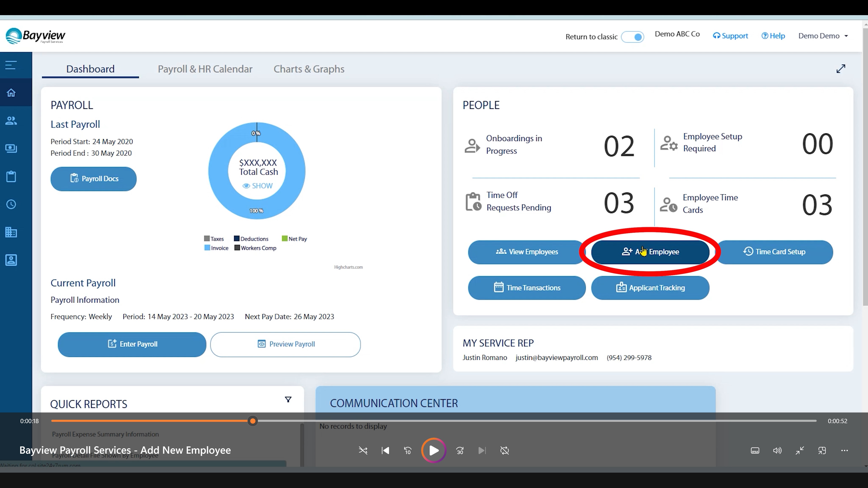
Task: Open the employees people icon in the sidebar
Action: coord(11,121)
